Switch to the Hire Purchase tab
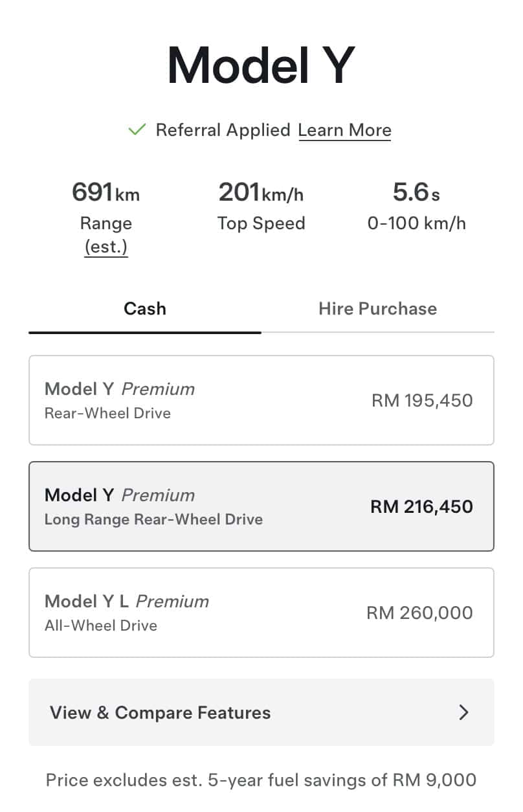The image size is (523, 812). tap(378, 308)
